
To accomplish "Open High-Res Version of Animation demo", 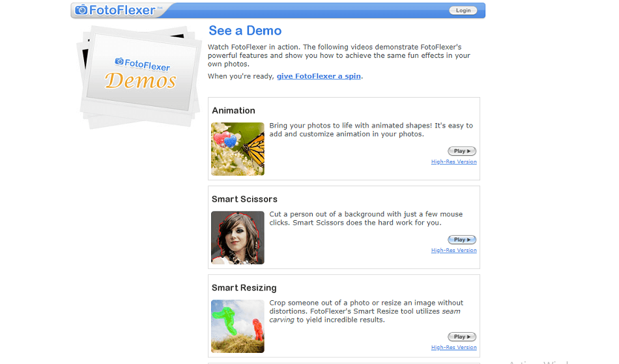I will (453, 161).
